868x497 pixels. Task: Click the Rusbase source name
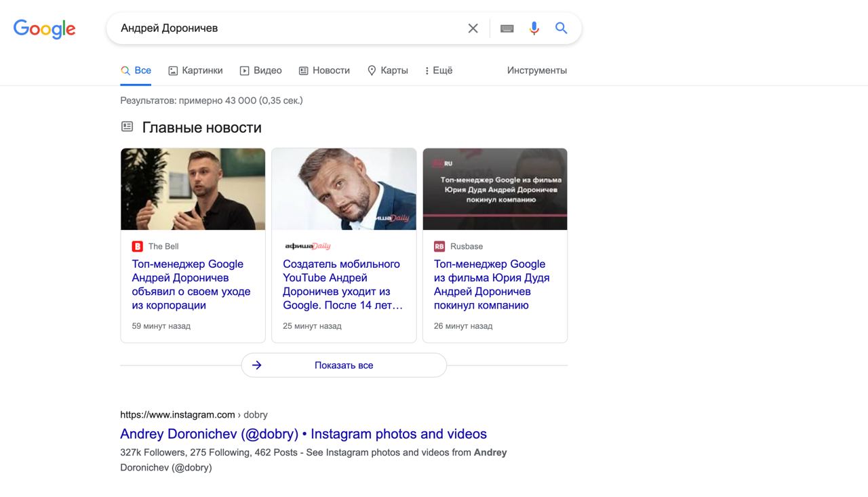[x=467, y=246]
